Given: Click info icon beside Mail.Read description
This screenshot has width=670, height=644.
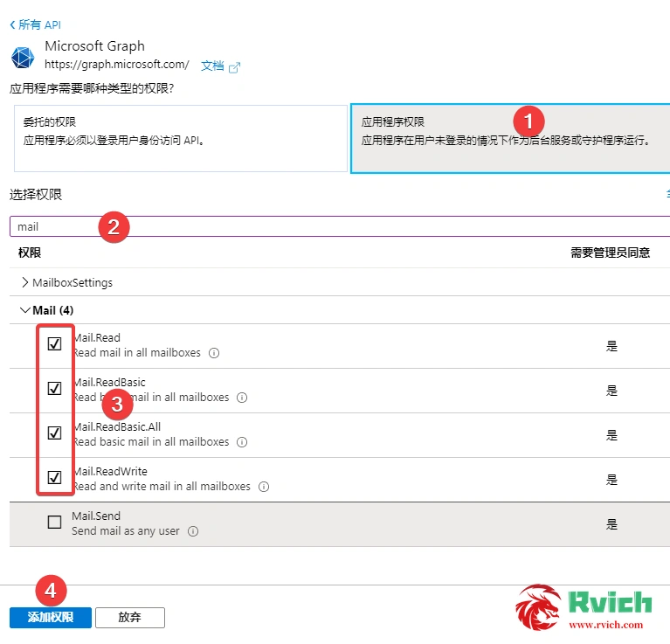Looking at the screenshot, I should [x=214, y=353].
